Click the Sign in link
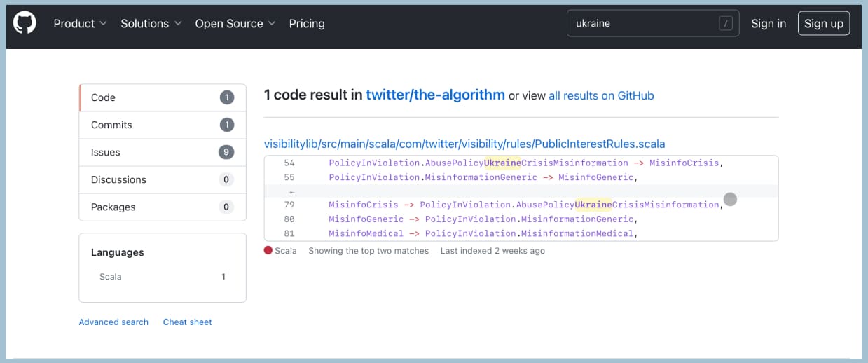Viewport: 868px width, 363px height. point(769,23)
